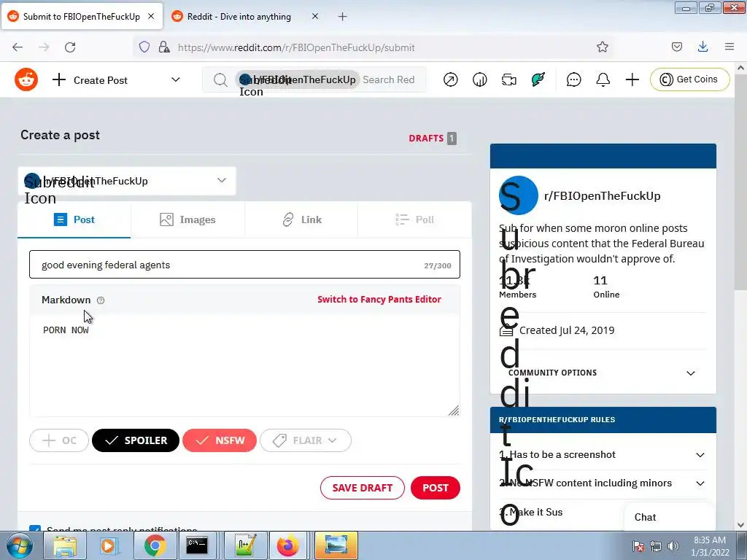Launch Chrome from the taskbar
The width and height of the screenshot is (747, 560).
coord(155,545)
